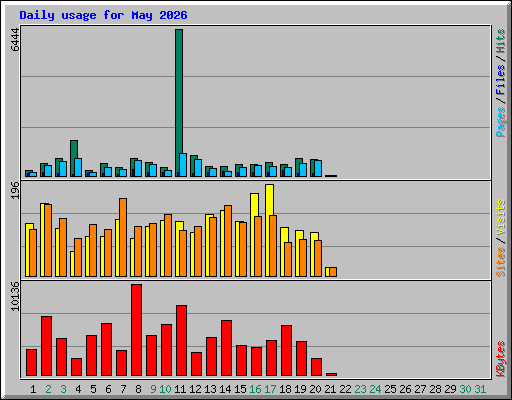Click the 'Sites' legend label

(x=500, y=262)
